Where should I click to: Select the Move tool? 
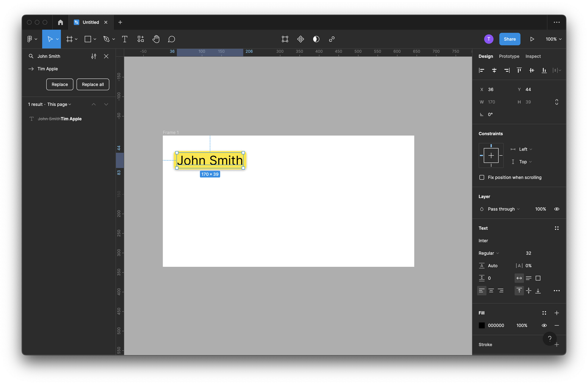point(50,39)
